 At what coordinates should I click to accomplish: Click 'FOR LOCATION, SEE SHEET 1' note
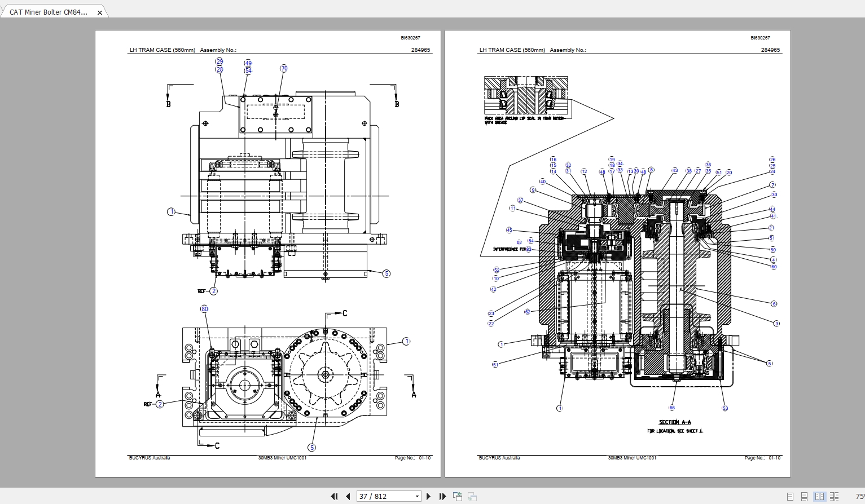(675, 431)
